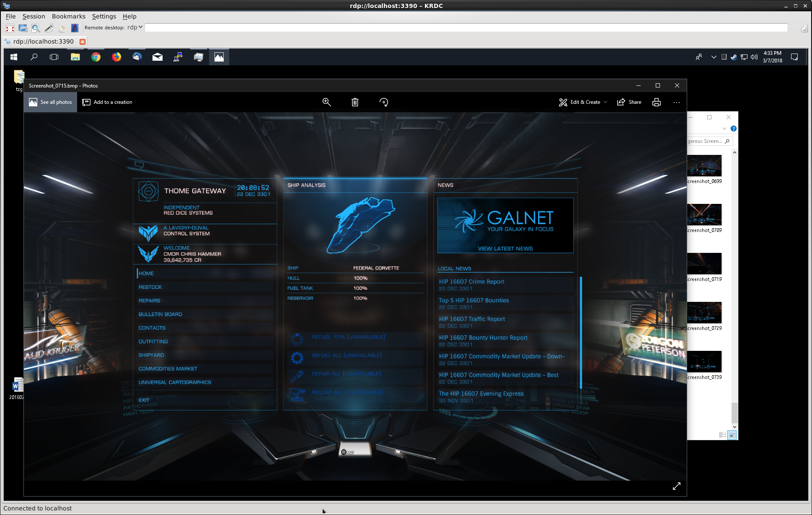Switch Explorer to large thumbnails view

[732, 435]
